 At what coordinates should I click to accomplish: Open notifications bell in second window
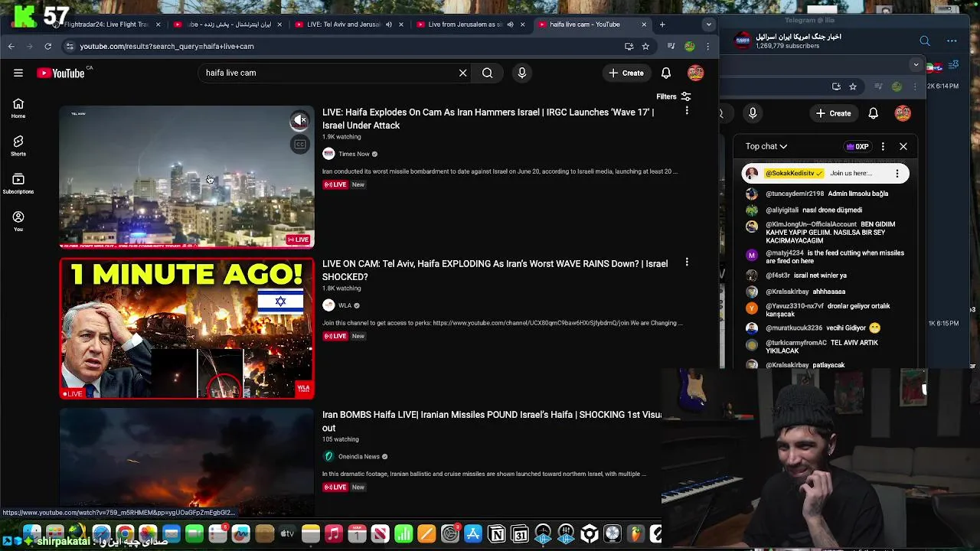874,113
